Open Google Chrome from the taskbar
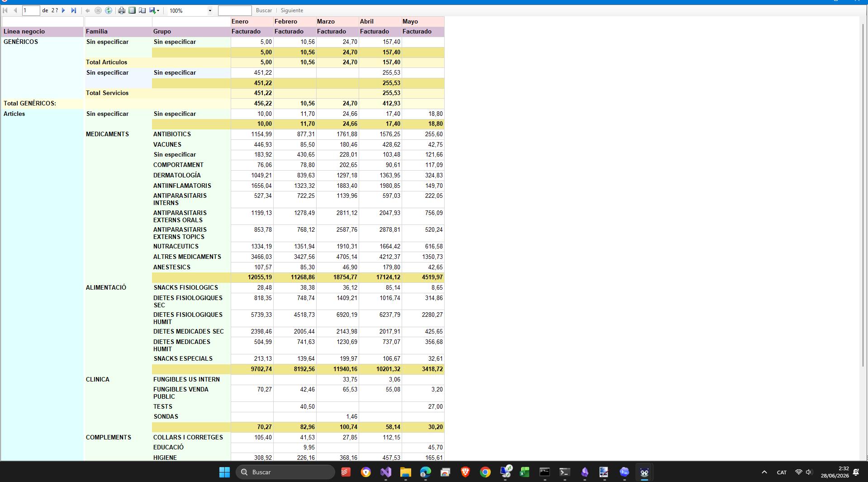 485,472
